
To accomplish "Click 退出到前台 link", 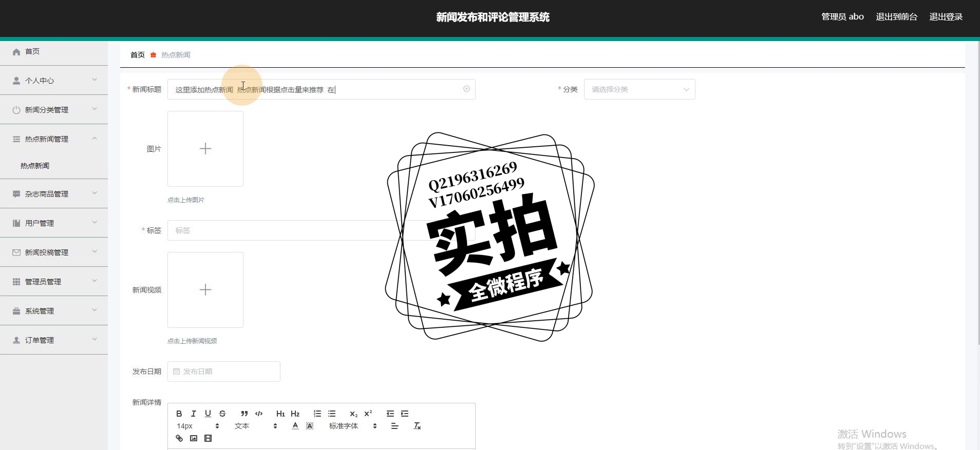I will 896,17.
